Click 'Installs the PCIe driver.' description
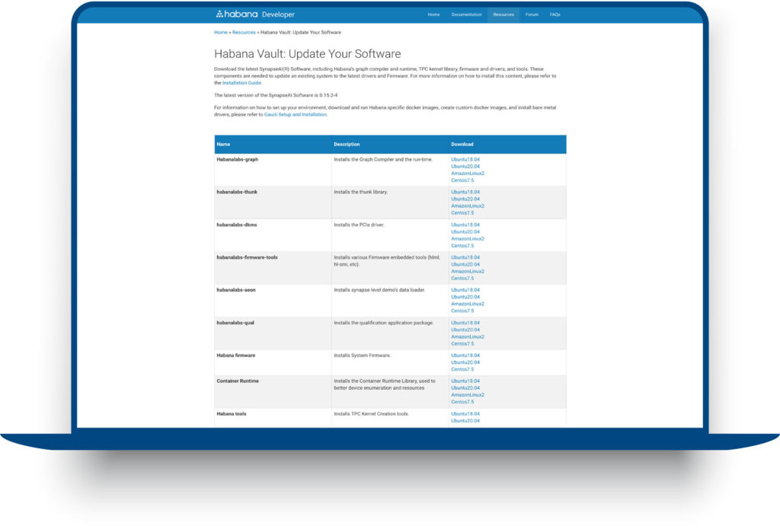The height and width of the screenshot is (532, 780). click(x=360, y=225)
